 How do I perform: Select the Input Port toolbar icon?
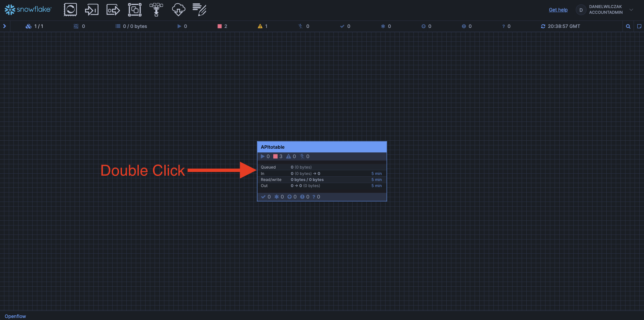(91, 10)
